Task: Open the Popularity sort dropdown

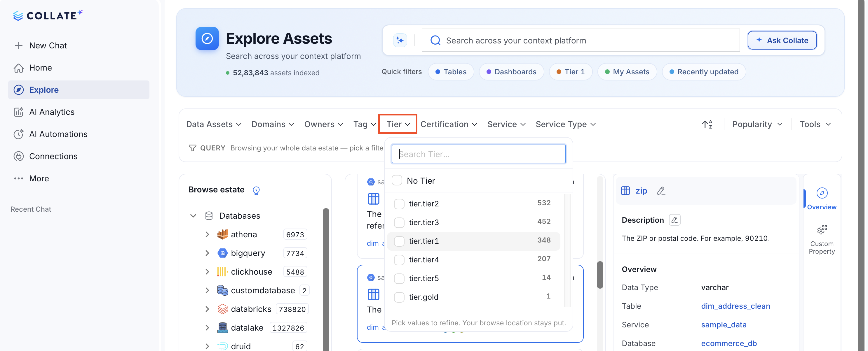Action: [x=757, y=124]
